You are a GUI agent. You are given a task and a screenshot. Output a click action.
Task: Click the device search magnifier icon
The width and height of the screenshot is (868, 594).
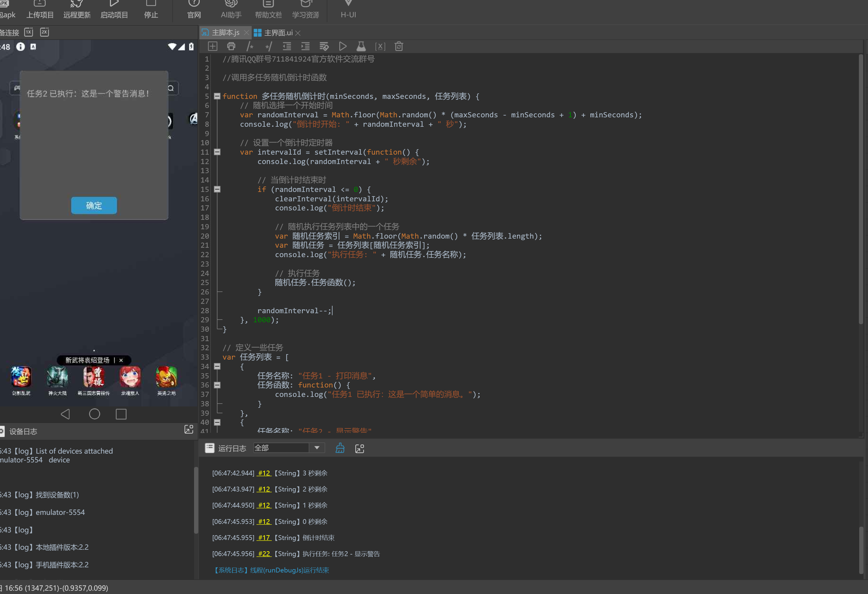(x=171, y=88)
